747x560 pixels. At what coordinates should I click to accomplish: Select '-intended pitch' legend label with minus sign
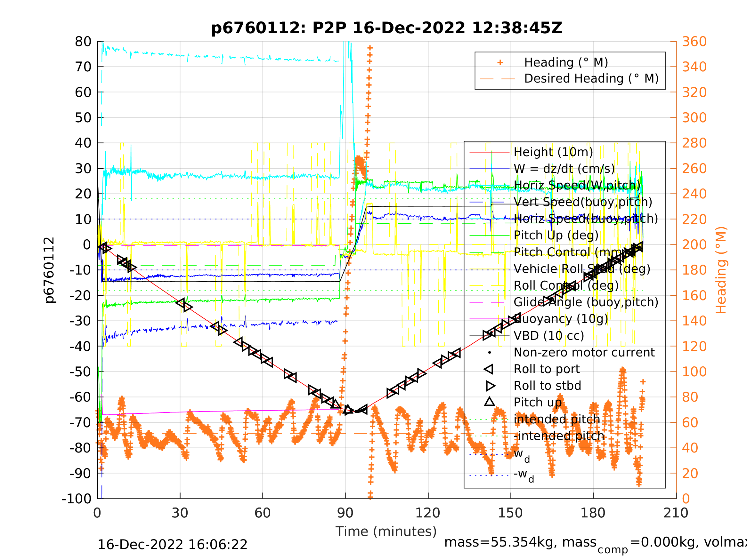(x=559, y=436)
